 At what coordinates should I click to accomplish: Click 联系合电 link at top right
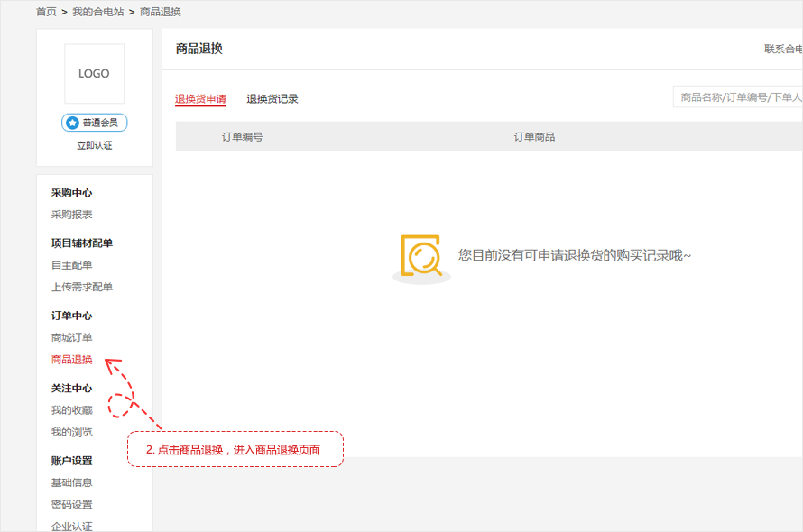pyautogui.click(x=782, y=49)
